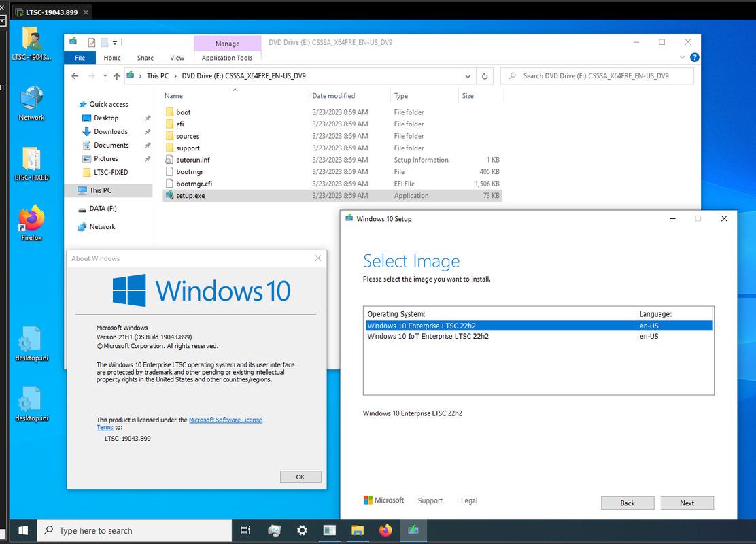This screenshot has height=544, width=756.
Task: Open Task View in taskbar
Action: tap(245, 530)
